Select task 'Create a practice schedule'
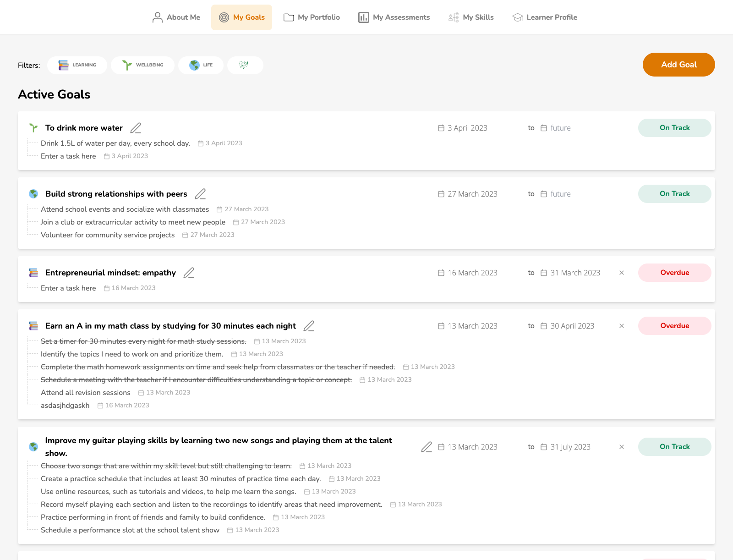Viewport: 733px width, 560px height. [181, 479]
